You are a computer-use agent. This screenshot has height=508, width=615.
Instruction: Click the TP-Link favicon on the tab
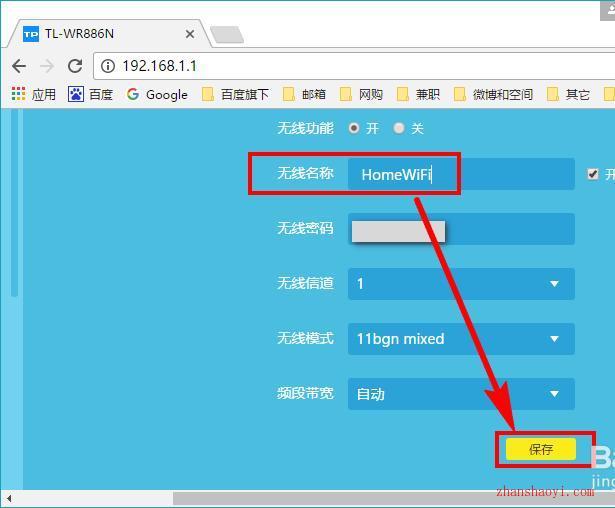[x=31, y=35]
